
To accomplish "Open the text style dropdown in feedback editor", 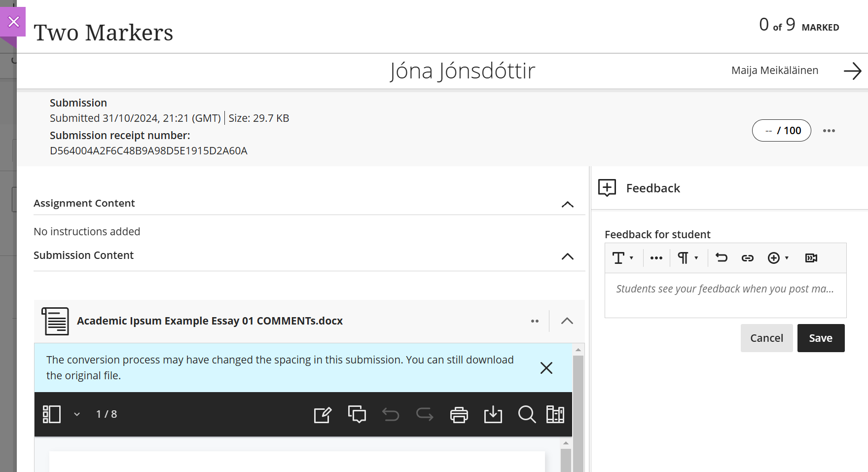I will tap(622, 258).
